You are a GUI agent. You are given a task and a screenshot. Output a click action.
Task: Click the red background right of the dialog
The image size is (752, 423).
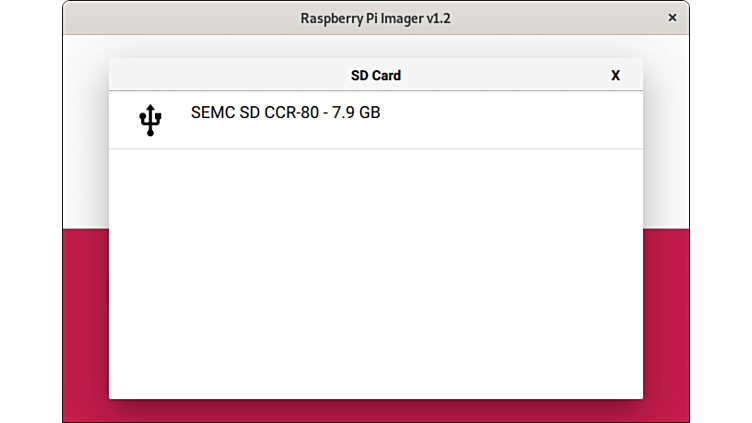coord(665,320)
